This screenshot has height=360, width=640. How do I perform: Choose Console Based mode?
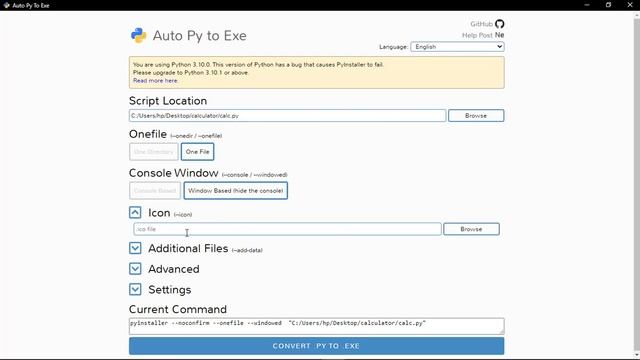pyautogui.click(x=155, y=191)
